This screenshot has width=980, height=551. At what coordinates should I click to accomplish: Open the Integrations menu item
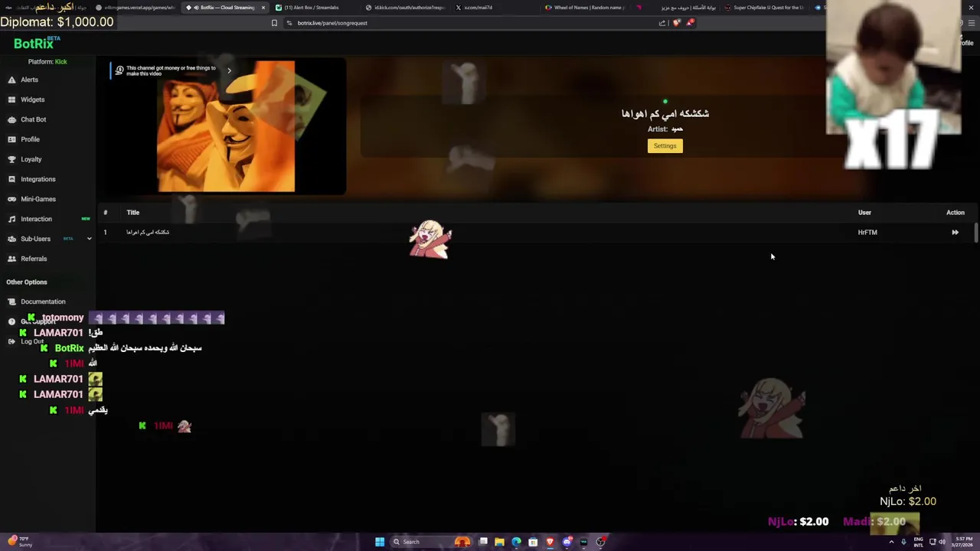(38, 179)
